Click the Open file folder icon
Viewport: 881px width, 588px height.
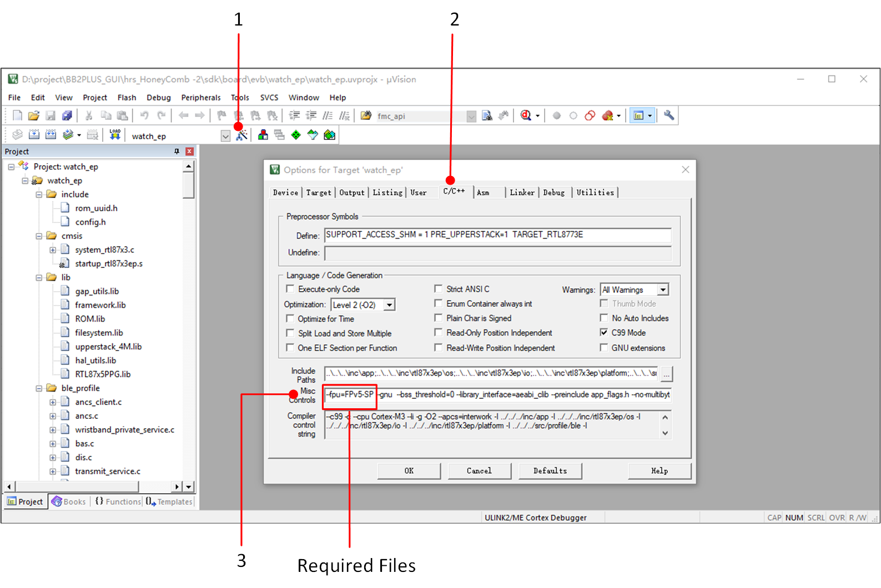point(33,115)
